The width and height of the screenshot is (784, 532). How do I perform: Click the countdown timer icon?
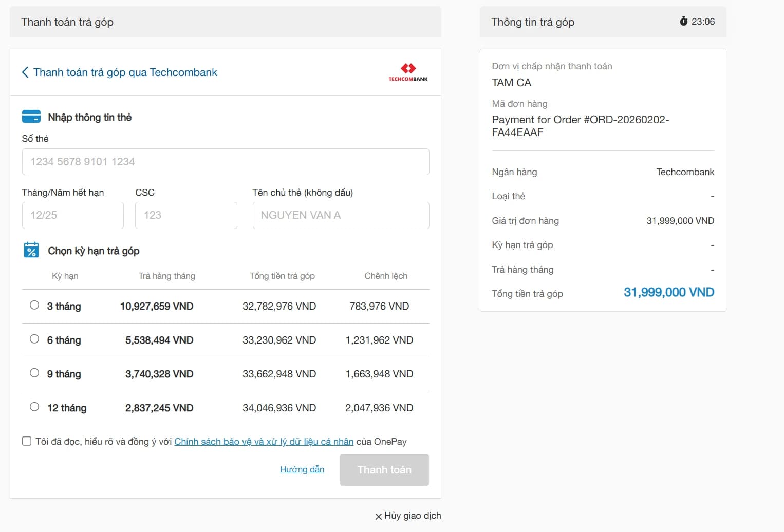tap(683, 21)
